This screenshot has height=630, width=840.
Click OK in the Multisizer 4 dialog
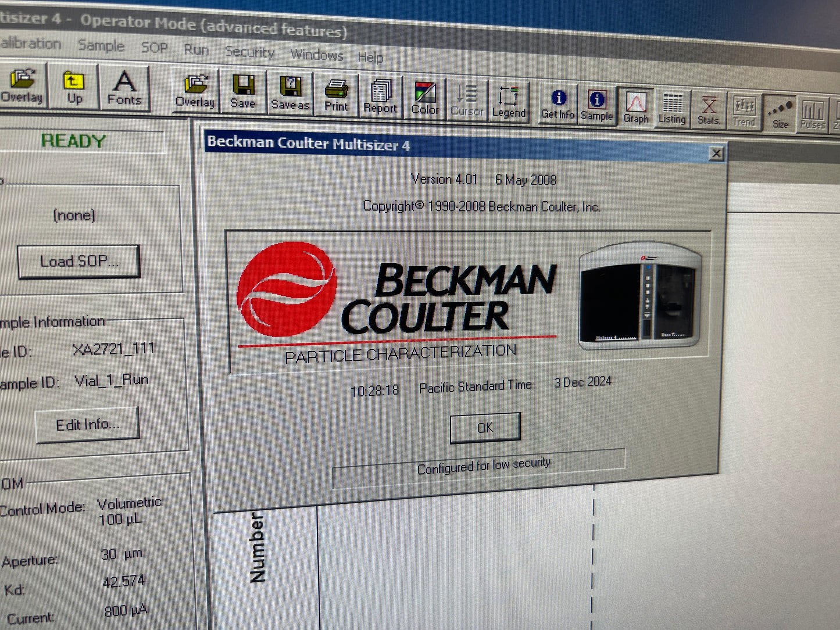tap(485, 428)
